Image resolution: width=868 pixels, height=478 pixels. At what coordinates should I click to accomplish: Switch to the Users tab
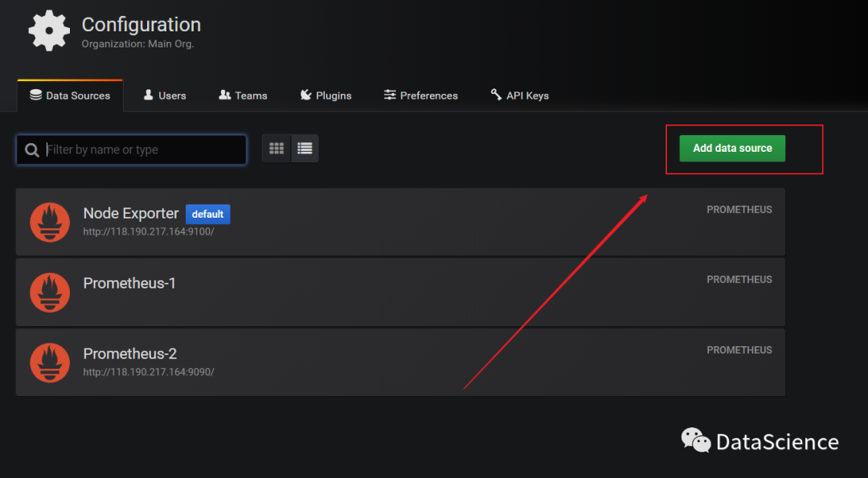165,96
